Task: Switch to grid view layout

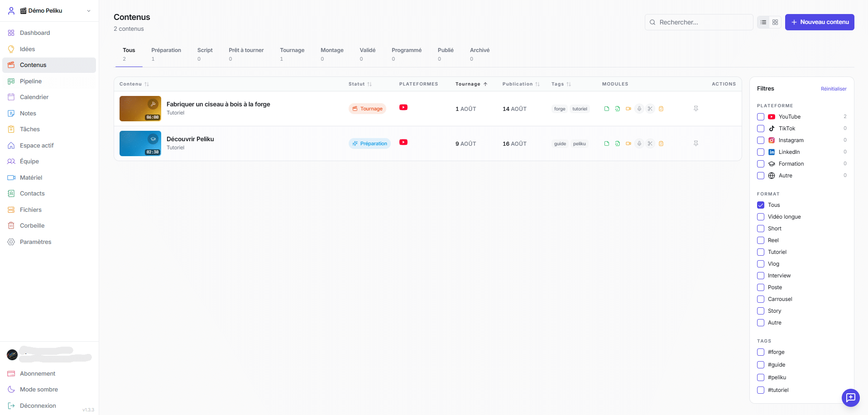Action: (775, 22)
